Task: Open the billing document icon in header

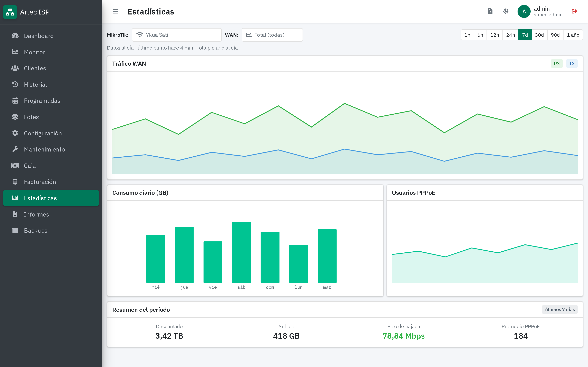Action: point(490,11)
